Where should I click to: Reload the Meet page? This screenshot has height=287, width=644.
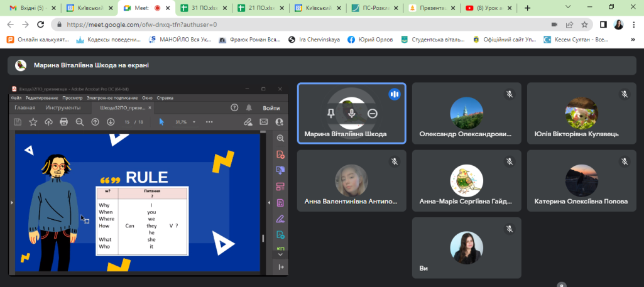[x=41, y=24]
